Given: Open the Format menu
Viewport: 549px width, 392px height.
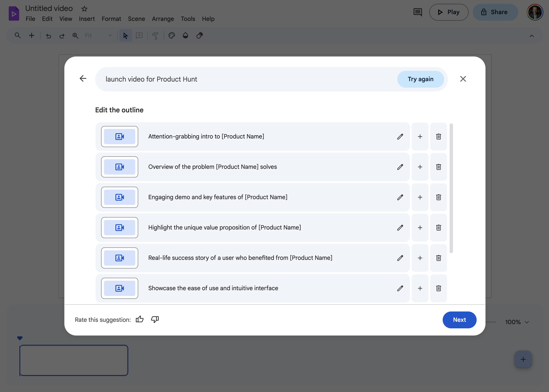Looking at the screenshot, I should pos(111,19).
